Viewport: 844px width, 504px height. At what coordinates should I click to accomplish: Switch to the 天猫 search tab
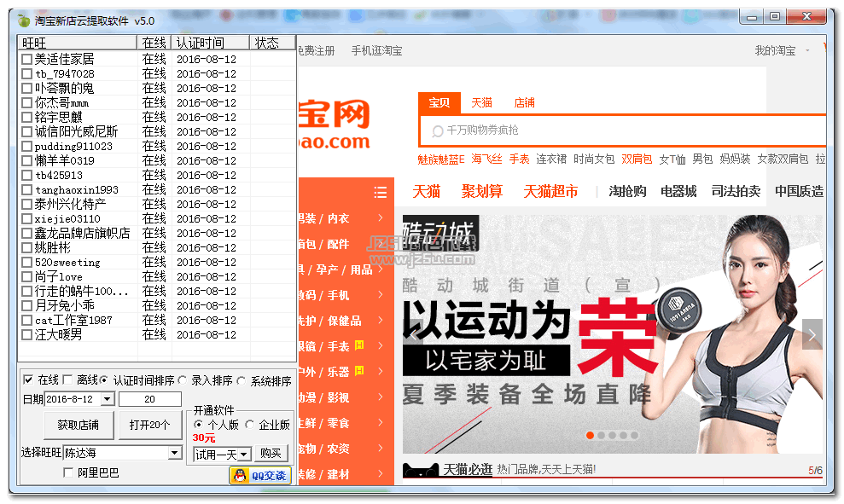(482, 102)
